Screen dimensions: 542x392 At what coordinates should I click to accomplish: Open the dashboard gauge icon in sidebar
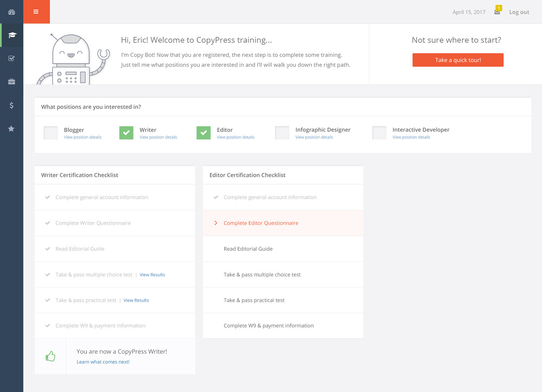click(12, 12)
